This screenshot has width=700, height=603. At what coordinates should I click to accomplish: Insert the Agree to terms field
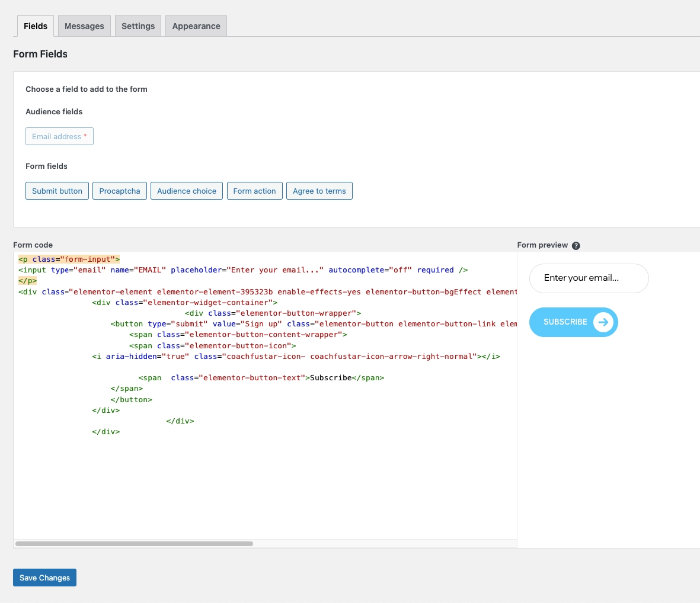(x=319, y=191)
